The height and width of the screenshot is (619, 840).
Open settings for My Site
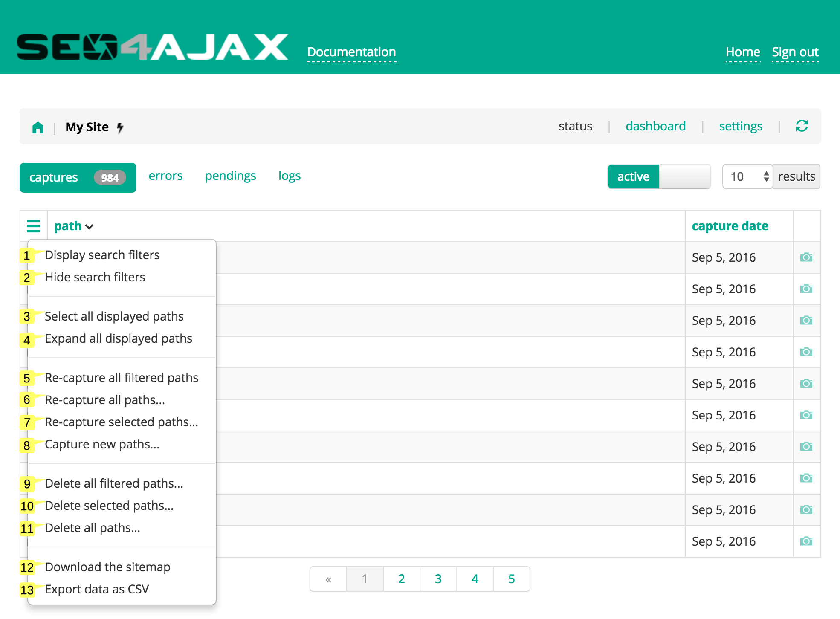click(739, 127)
